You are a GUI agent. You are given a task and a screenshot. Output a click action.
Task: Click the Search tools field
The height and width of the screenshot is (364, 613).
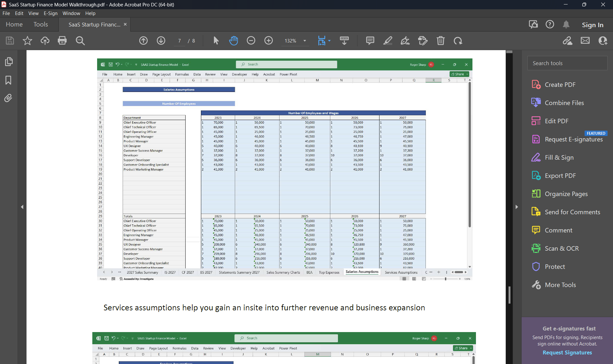point(567,63)
